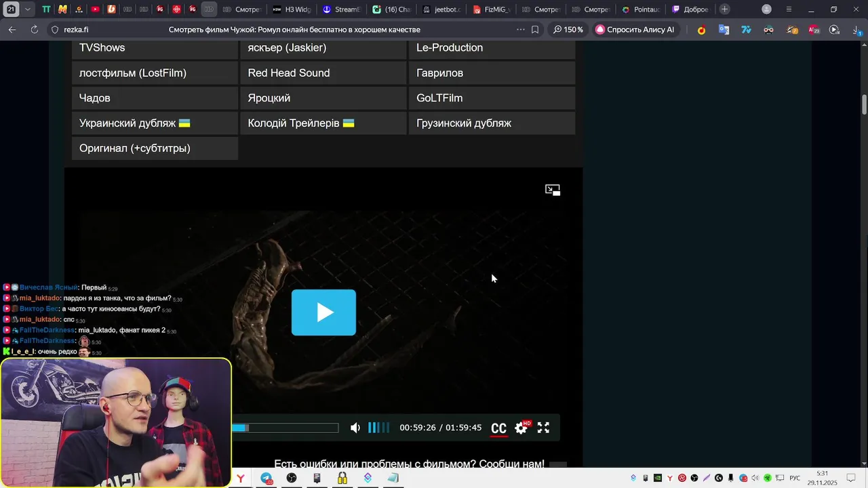Open clock showing 5:31 29.11.2025

[823, 478]
